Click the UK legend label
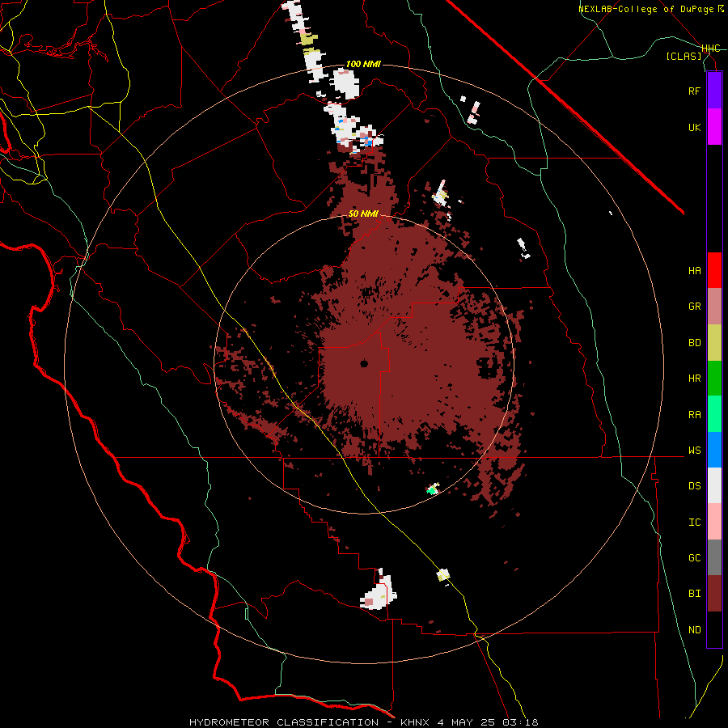Image resolution: width=728 pixels, height=728 pixels. coord(694,127)
